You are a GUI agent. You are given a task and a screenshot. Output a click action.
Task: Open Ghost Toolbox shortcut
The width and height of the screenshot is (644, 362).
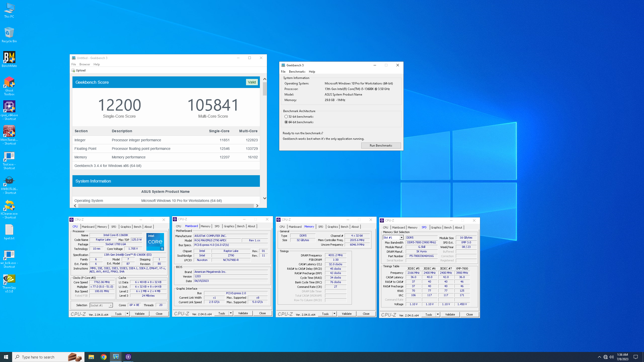[9, 86]
